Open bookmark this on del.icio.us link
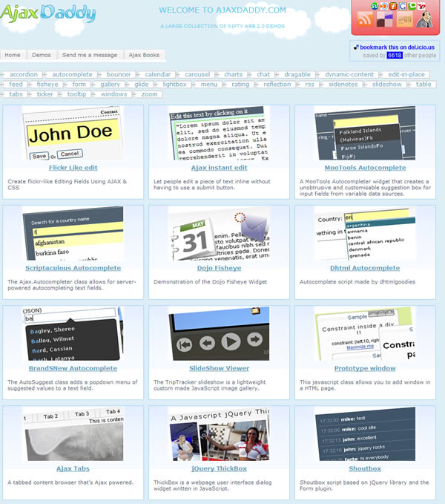Image resolution: width=445 pixels, height=504 pixels. tap(398, 46)
